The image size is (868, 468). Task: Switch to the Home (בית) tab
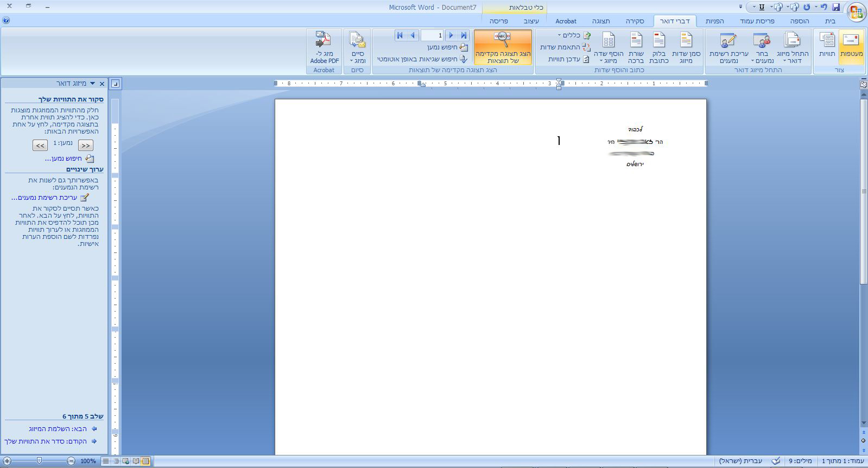[830, 21]
